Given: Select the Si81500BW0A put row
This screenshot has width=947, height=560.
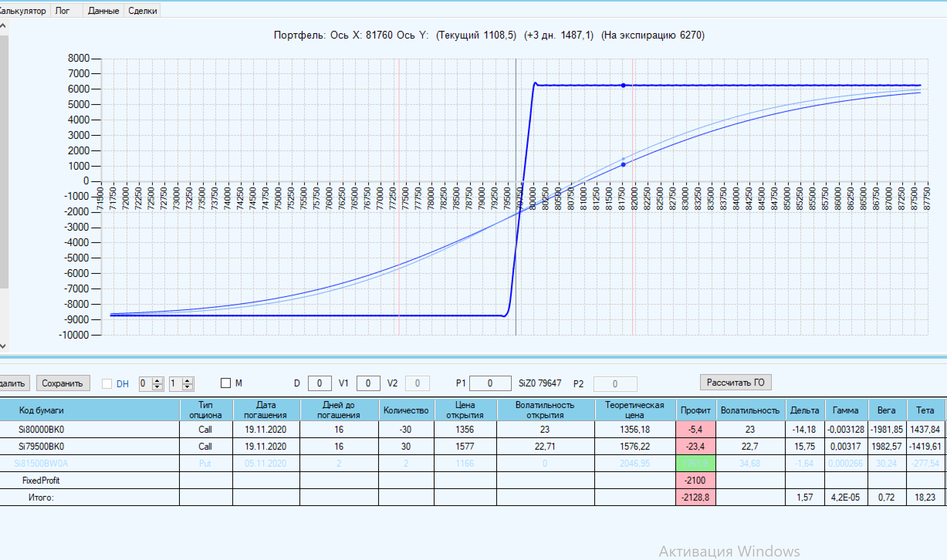Looking at the screenshot, I should click(41, 463).
